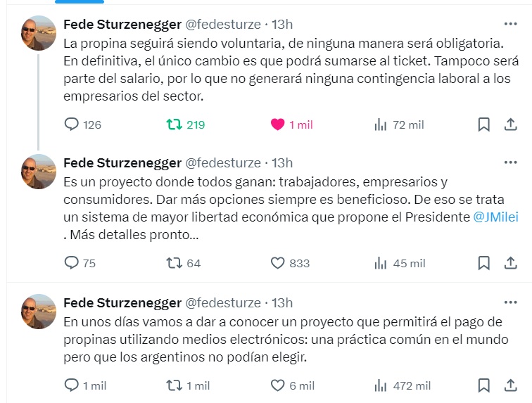Open Fede Sturzenegger profile from the last tweet
This screenshot has height=403, width=532.
tap(122, 302)
